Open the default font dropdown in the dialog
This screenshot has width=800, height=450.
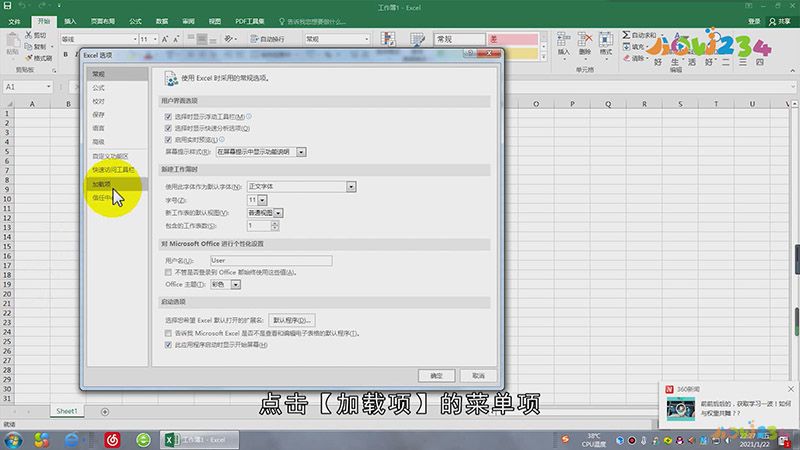[x=351, y=187]
